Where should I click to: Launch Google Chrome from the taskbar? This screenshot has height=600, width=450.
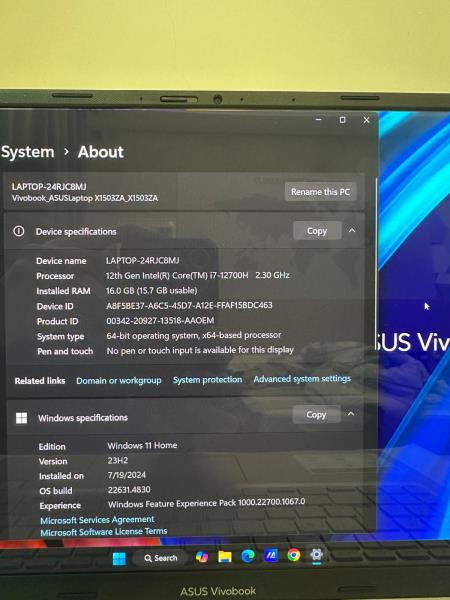[293, 555]
